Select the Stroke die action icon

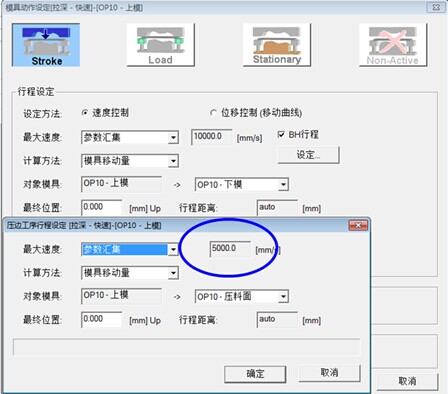click(46, 45)
